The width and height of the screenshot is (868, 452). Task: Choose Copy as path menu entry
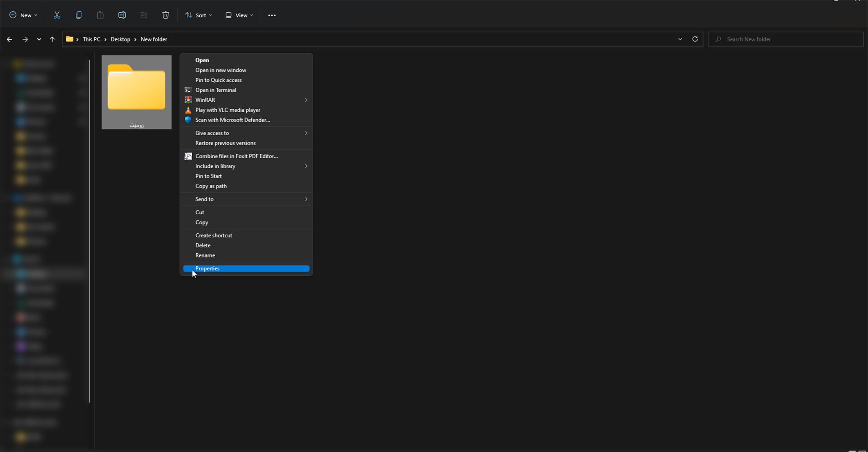click(x=211, y=186)
